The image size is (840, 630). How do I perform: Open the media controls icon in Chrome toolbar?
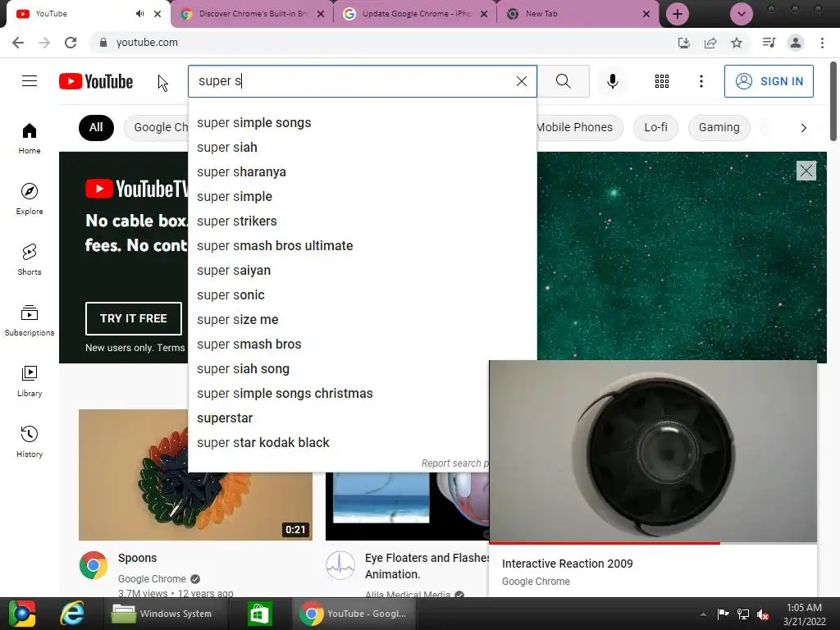pyautogui.click(x=769, y=43)
